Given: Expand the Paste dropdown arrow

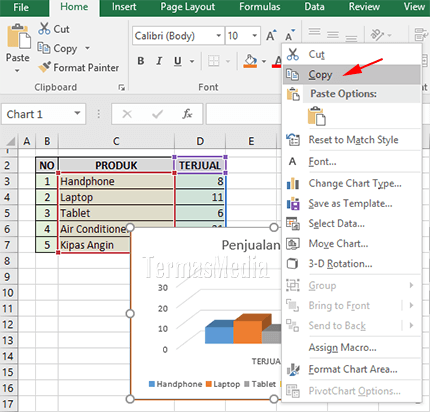Looking at the screenshot, I should [x=17, y=71].
